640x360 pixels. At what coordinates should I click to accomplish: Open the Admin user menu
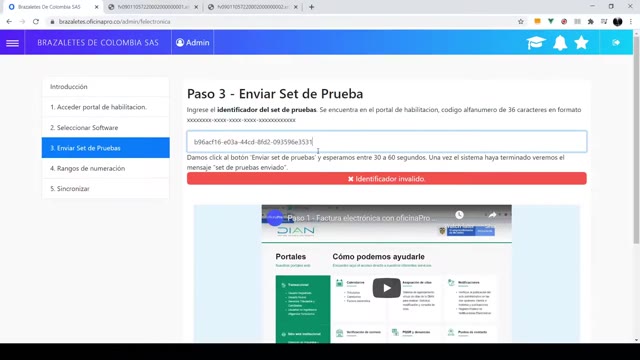(x=193, y=42)
